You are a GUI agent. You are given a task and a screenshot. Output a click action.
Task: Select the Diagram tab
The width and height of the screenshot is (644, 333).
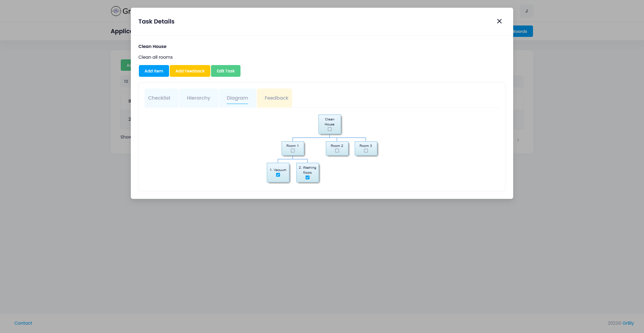[237, 98]
